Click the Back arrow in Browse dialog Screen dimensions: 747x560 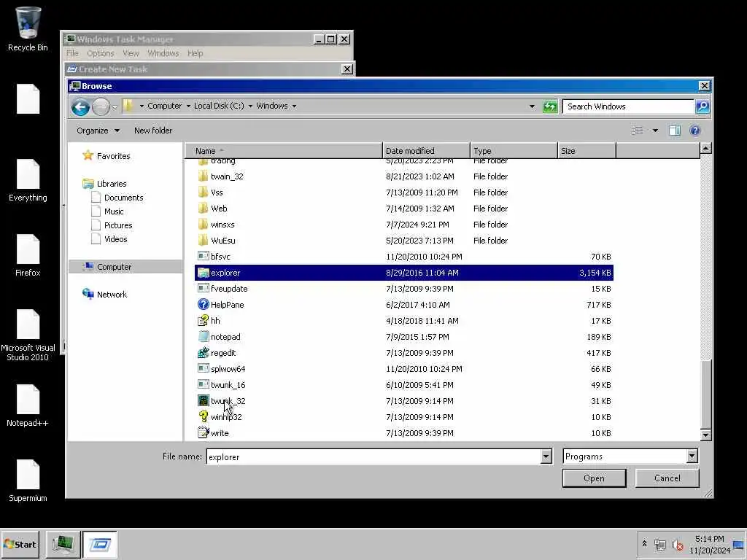point(80,106)
